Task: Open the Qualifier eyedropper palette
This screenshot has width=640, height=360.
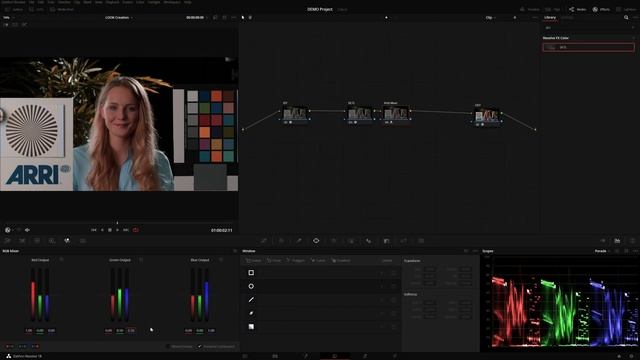Action: tap(299, 241)
